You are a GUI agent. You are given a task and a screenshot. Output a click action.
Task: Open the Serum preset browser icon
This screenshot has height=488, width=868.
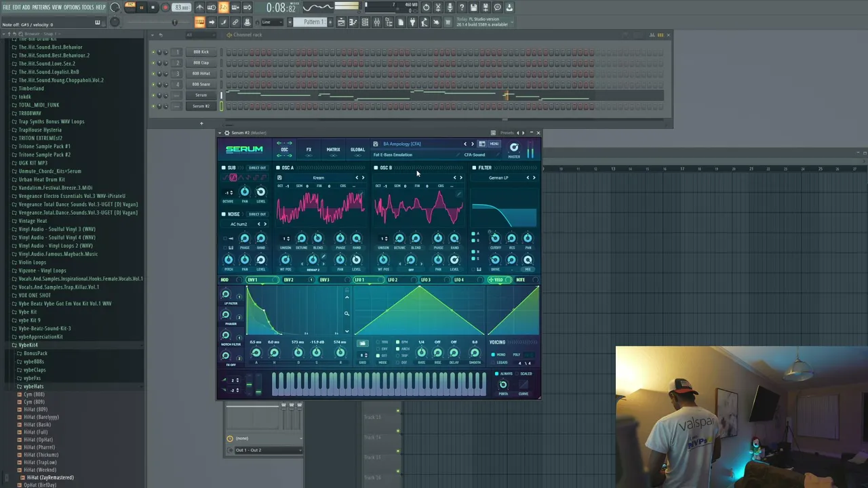[x=482, y=144]
